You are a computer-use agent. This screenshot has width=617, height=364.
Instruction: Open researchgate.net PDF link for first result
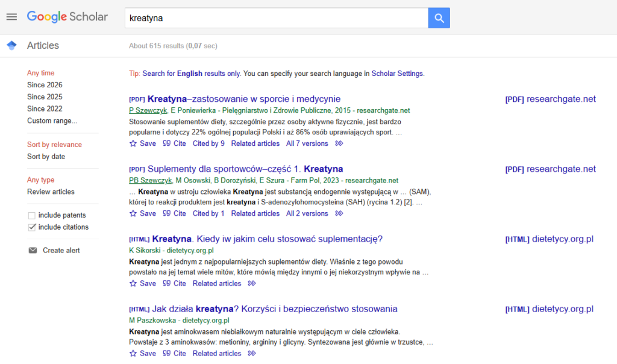point(550,99)
